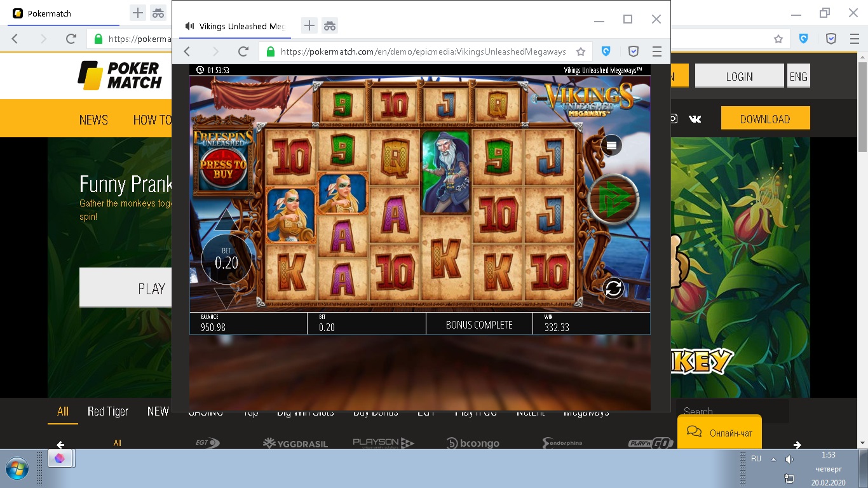868x488 pixels.
Task: Click the round BET 0.20 indicator
Action: click(226, 259)
